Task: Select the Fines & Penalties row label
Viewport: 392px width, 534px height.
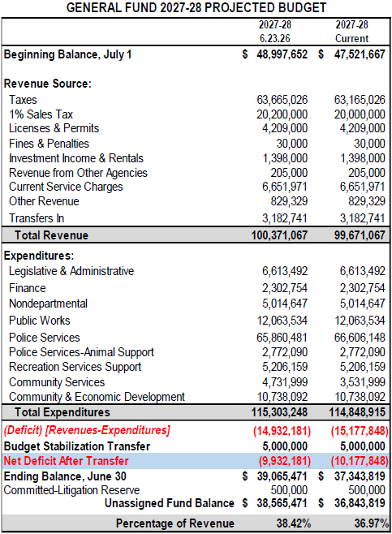Action: coord(49,144)
